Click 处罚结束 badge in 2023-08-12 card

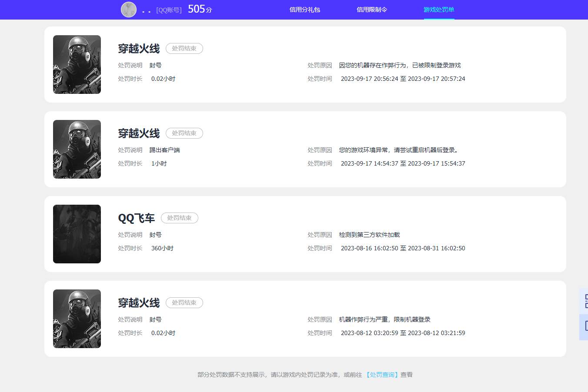click(184, 302)
